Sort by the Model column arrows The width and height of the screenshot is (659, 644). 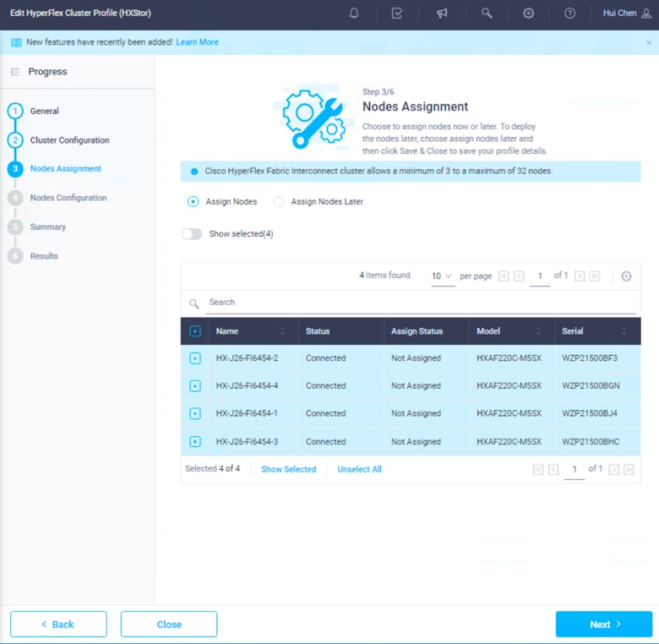pos(538,331)
